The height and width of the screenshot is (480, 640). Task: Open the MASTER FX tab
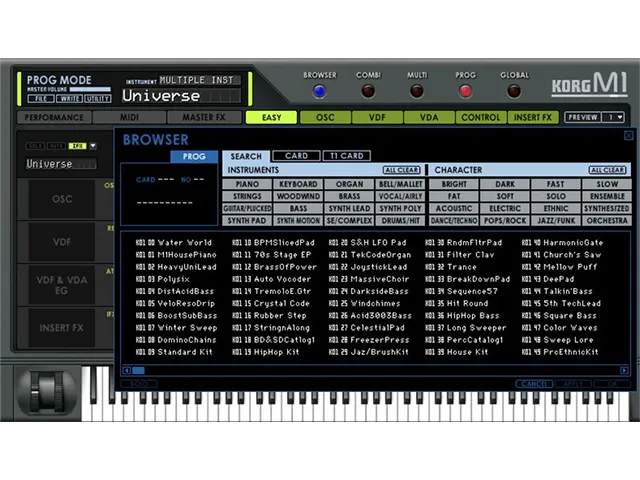click(204, 118)
